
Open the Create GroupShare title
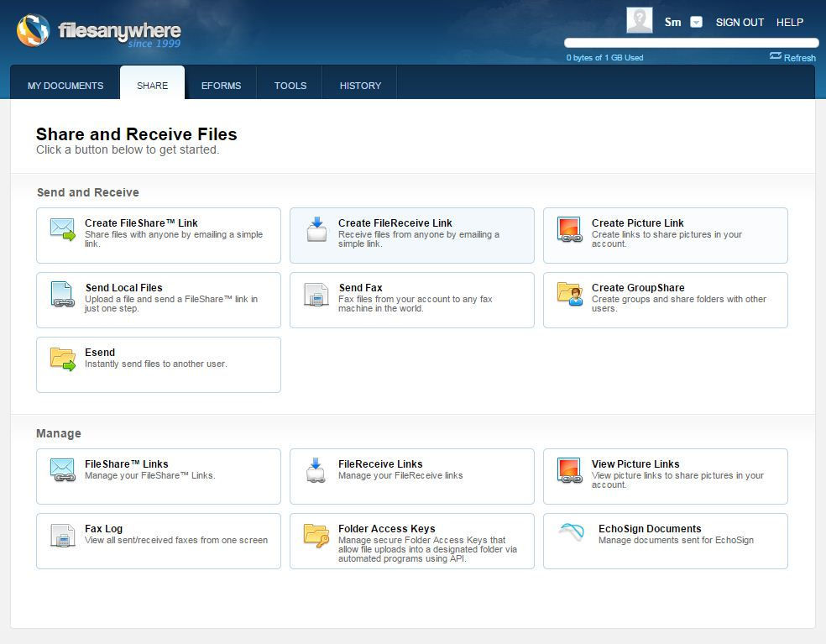tap(638, 288)
